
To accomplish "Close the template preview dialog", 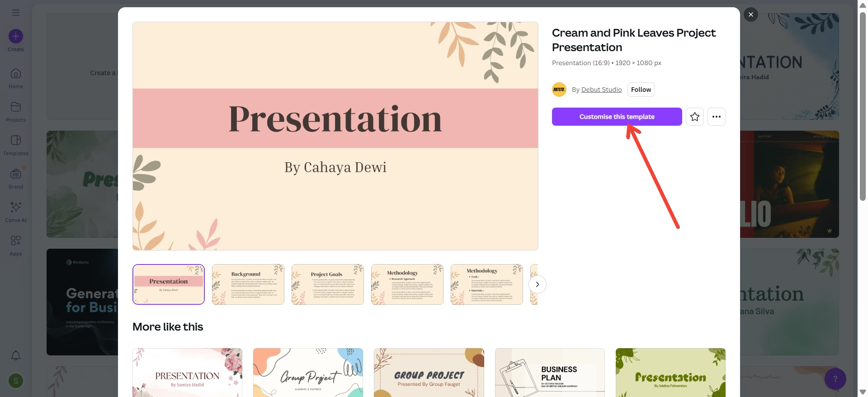I will coord(751,14).
